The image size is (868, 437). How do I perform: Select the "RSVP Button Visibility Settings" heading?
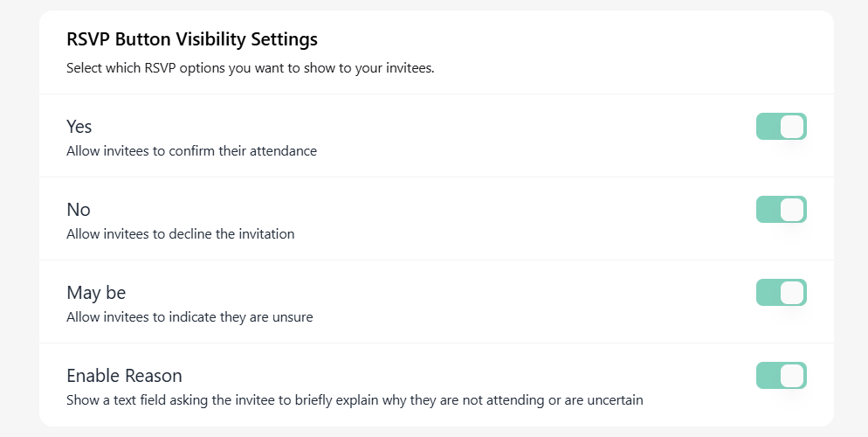pos(192,39)
